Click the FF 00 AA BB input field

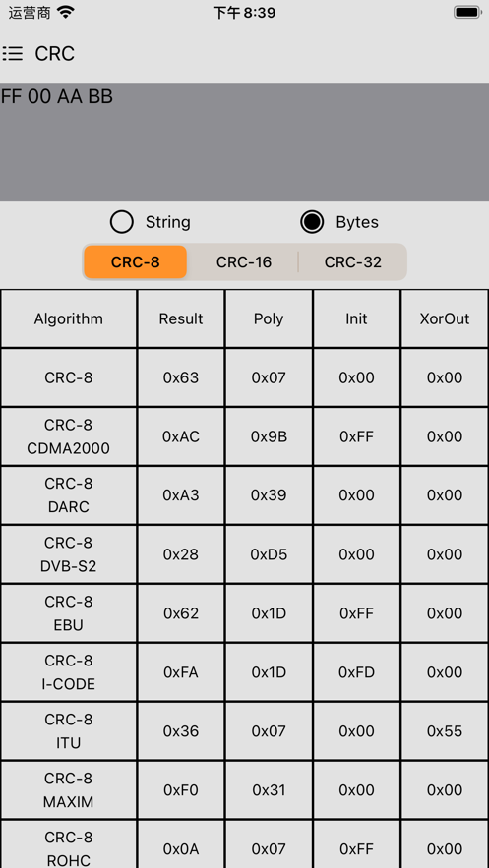coord(244,142)
